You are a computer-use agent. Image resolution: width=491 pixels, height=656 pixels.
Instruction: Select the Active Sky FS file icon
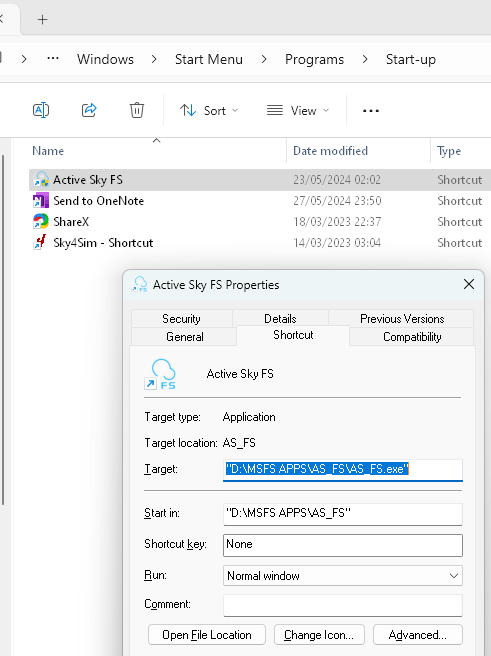pos(41,179)
